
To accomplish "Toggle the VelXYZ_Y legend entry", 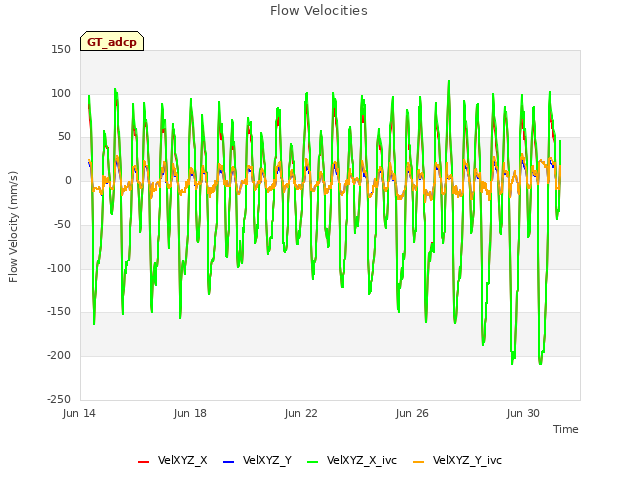I will 257,460.
